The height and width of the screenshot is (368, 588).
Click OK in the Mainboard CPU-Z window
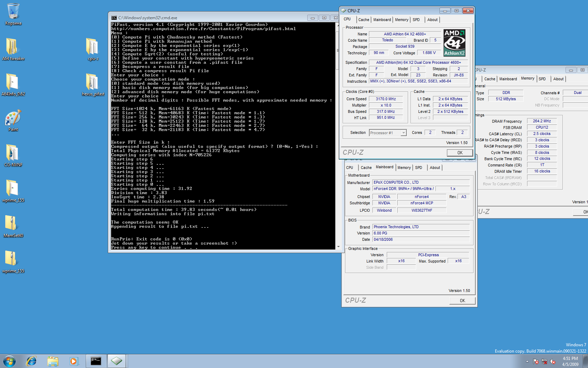(462, 301)
